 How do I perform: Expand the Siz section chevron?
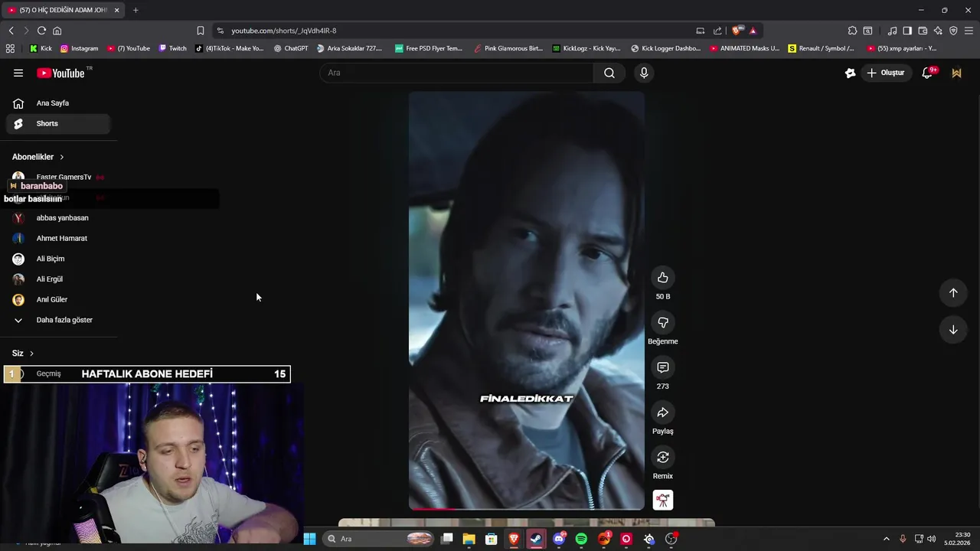click(x=31, y=354)
